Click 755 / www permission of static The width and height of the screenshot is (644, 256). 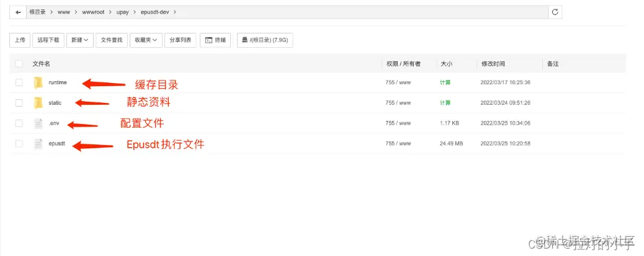pos(398,103)
